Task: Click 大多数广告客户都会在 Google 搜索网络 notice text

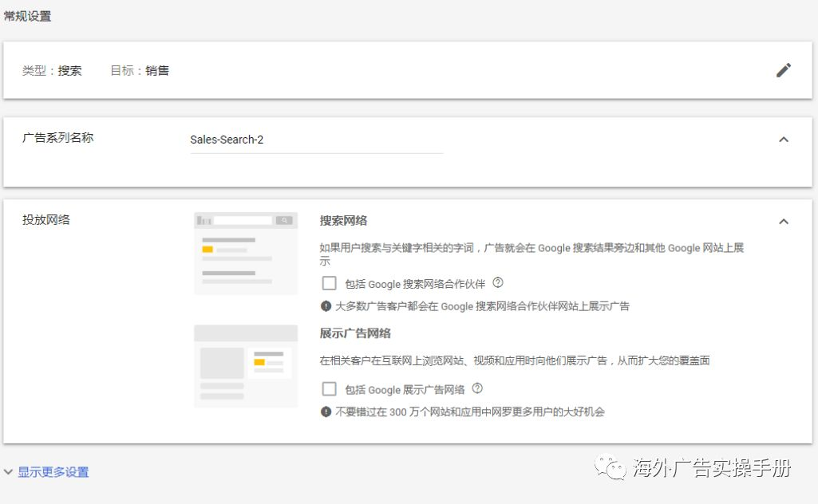Action: point(482,306)
